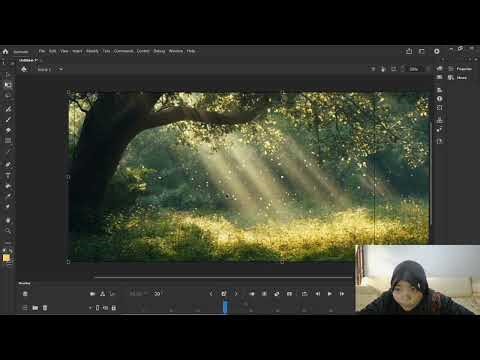Click the Quick Share and publish icon
Image resolution: width=480 pixels, height=360 pixels.
(x=409, y=51)
